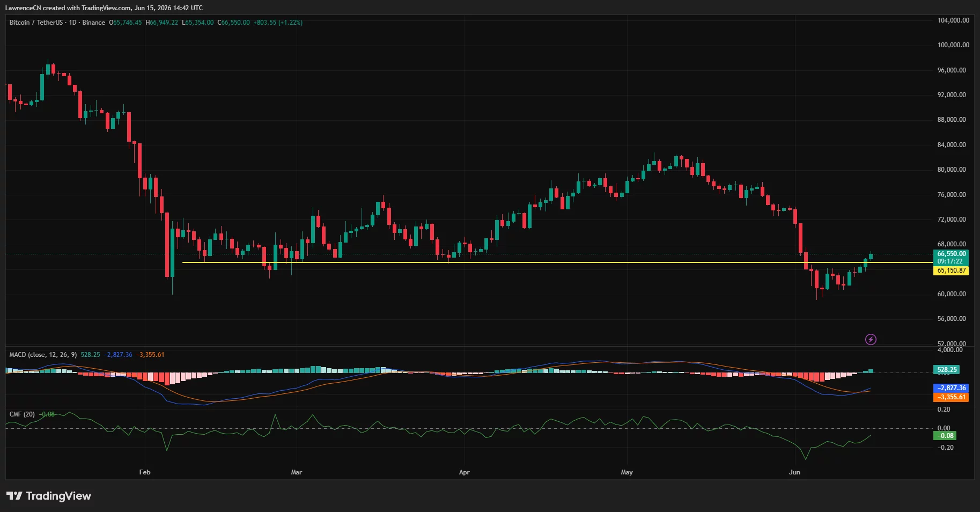Screen dimensions: 980x512
Task: Click the 09:17:22 countdown timer
Action: point(949,261)
